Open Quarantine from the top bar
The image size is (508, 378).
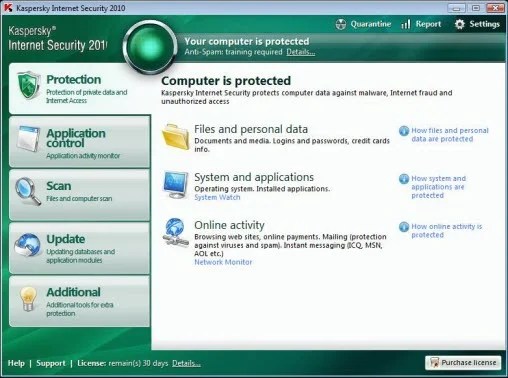point(363,24)
